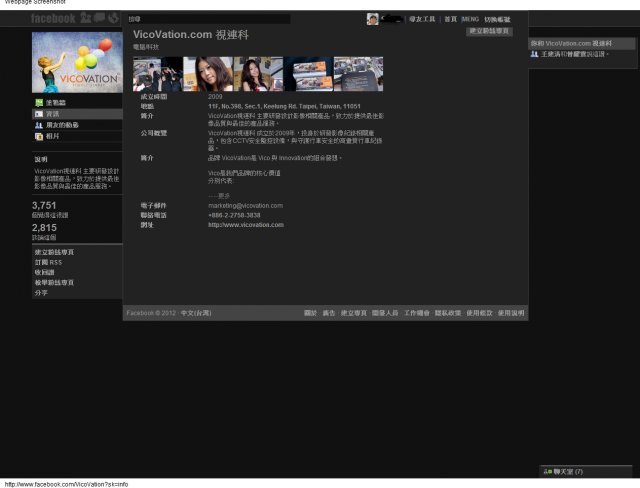
Task: Click the address 11F, No.398, Sec.1 Keelung Rd
Action: 284,106
